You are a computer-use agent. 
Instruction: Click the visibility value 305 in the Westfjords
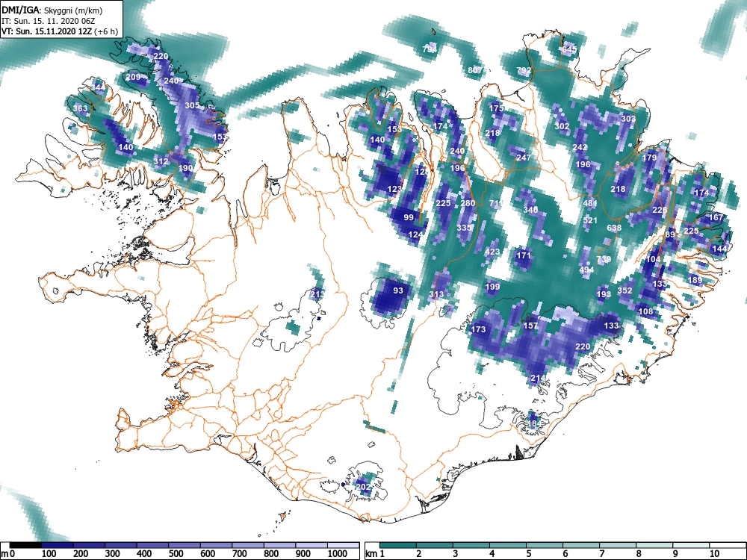[192, 105]
